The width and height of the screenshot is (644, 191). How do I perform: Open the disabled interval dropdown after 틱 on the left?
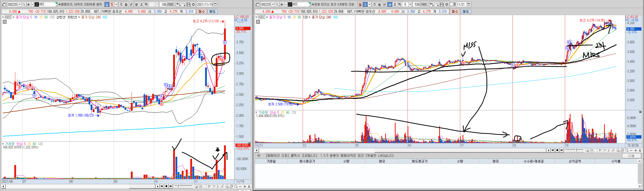click(157, 4)
